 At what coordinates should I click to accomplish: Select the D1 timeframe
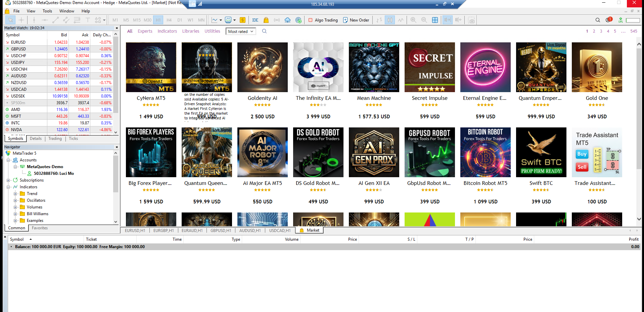pos(180,20)
